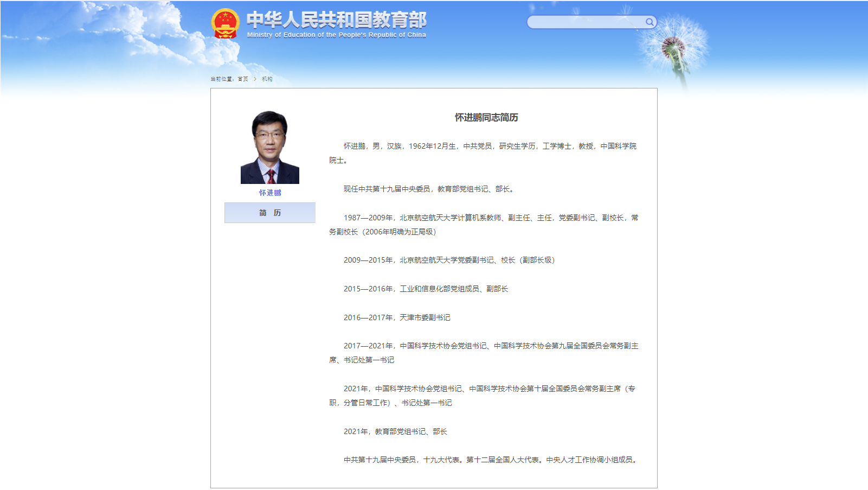Open the 机构 breadcrumb link

click(x=267, y=79)
